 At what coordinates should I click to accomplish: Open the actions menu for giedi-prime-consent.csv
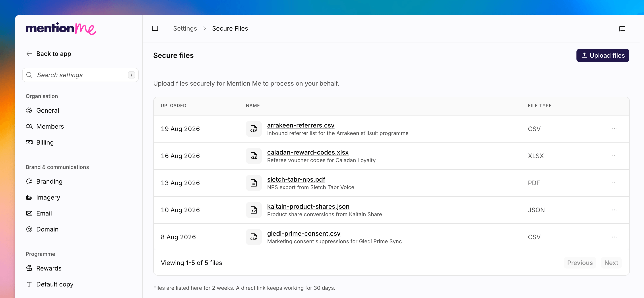point(614,237)
